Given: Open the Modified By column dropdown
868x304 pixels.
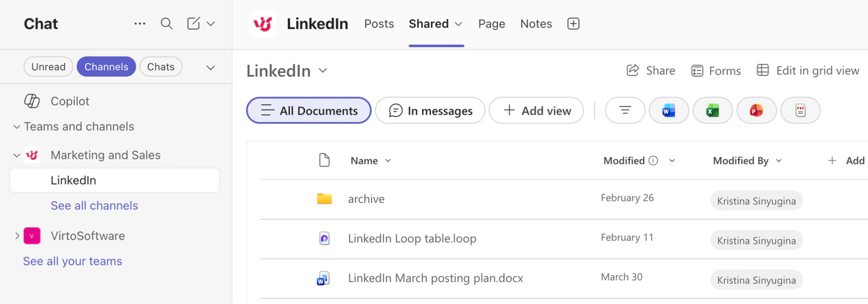Looking at the screenshot, I should 779,161.
